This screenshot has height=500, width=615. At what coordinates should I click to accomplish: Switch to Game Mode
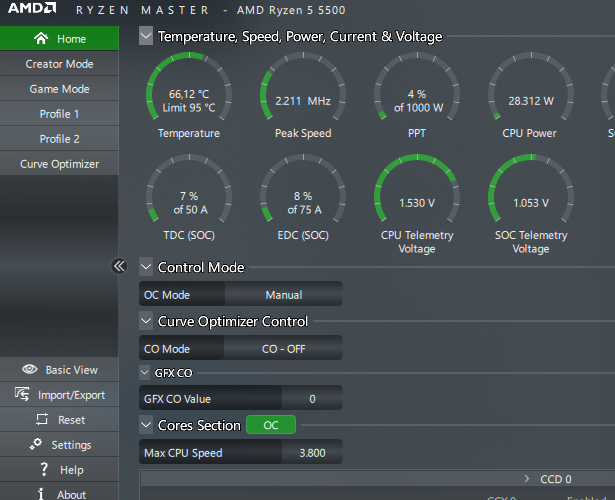pos(59,89)
